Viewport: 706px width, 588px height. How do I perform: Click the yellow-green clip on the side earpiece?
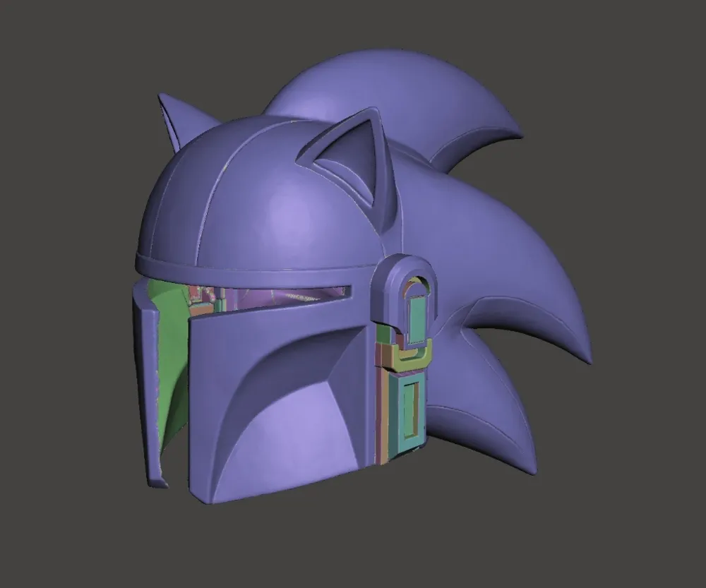(413, 356)
